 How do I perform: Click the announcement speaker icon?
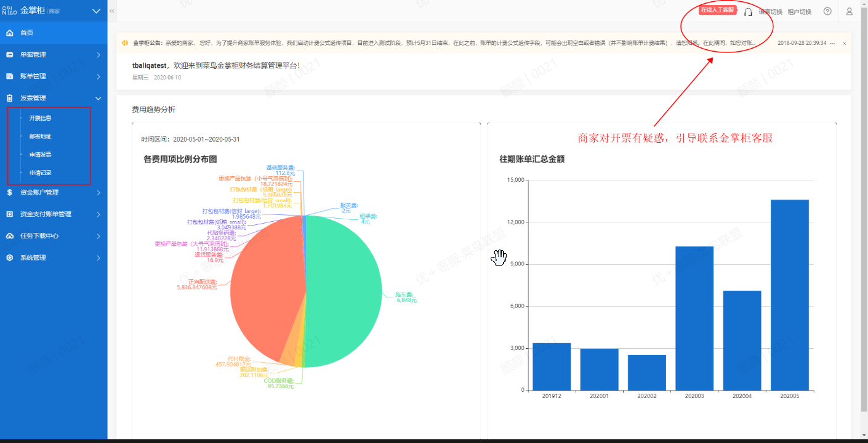(125, 43)
